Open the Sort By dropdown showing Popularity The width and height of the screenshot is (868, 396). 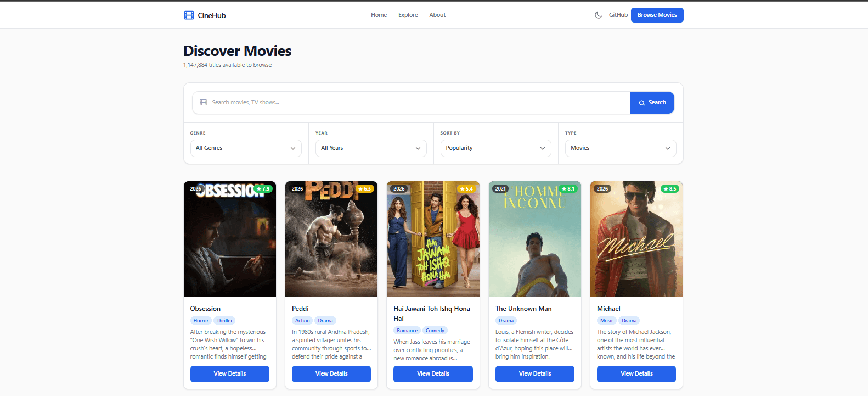pyautogui.click(x=495, y=148)
